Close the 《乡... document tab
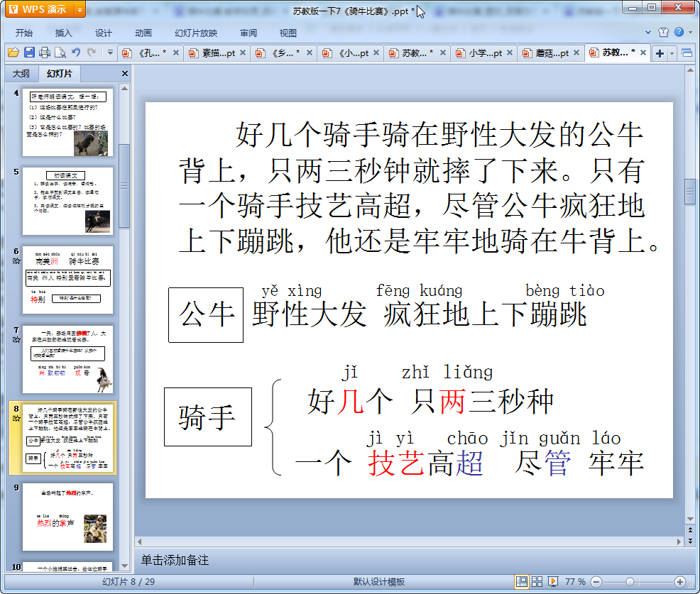The image size is (700, 594). pyautogui.click(x=310, y=53)
